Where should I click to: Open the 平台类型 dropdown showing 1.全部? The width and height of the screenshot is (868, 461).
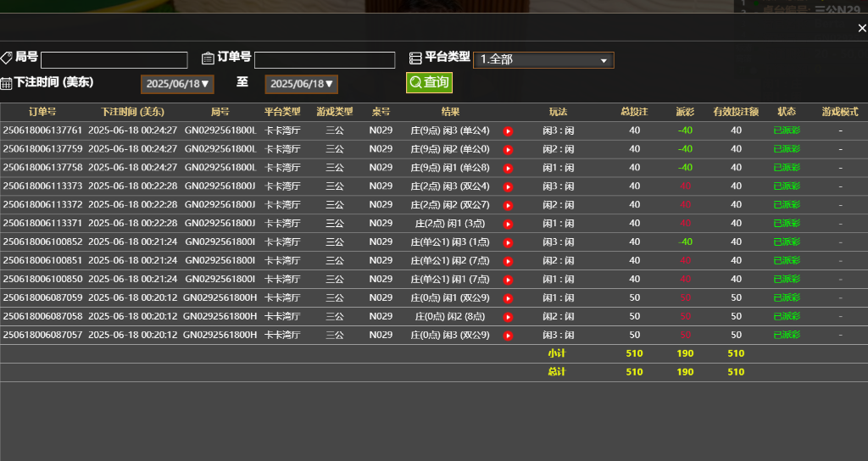coord(542,60)
